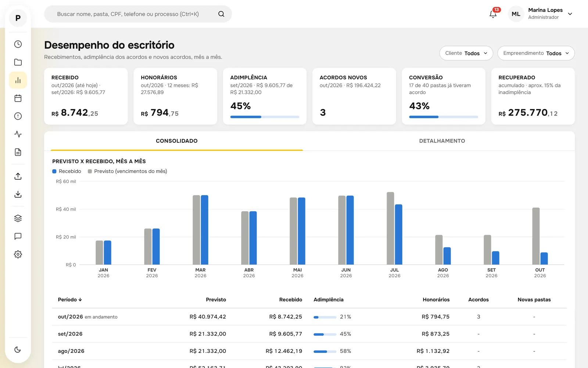Toggle dark mode with the moon icon

click(x=18, y=350)
